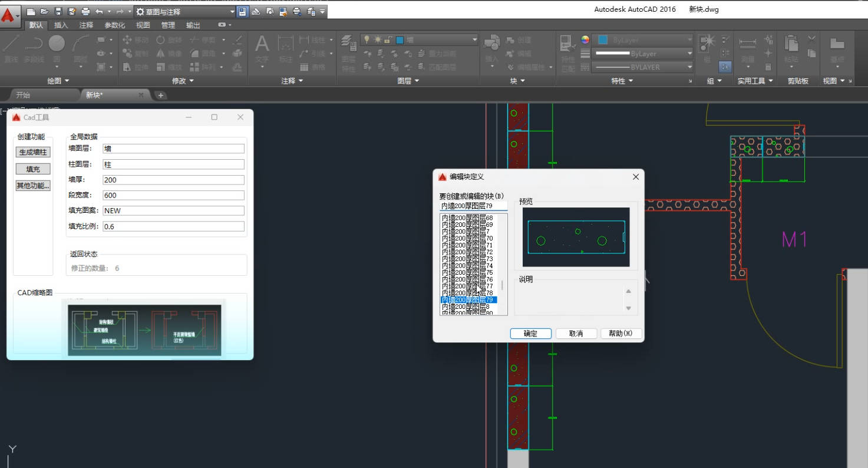Switch to the 插入 ribbon tab
Screen dimensions: 868x468
(x=61, y=25)
